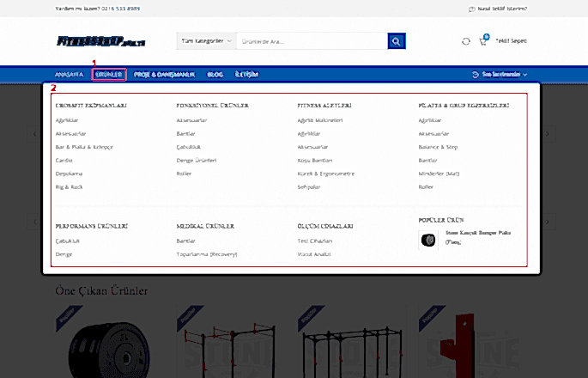Open the ÜRÜNLER menu item
The width and height of the screenshot is (588, 378).
tap(111, 75)
